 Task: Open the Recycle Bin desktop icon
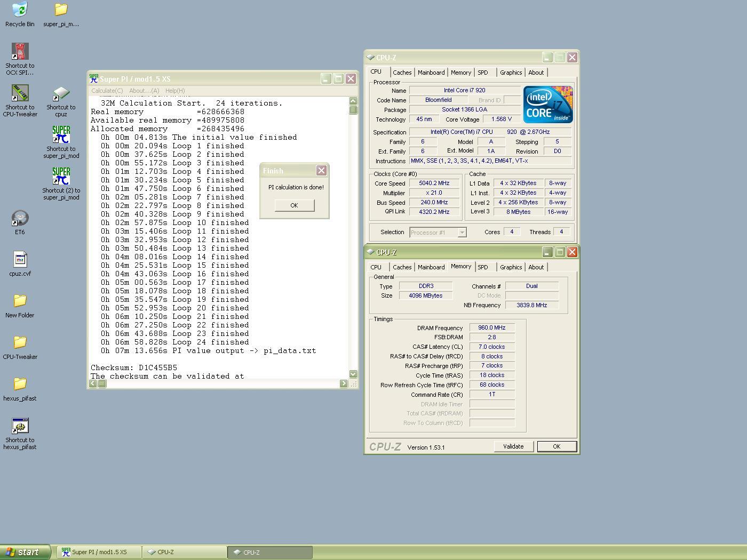(x=20, y=14)
